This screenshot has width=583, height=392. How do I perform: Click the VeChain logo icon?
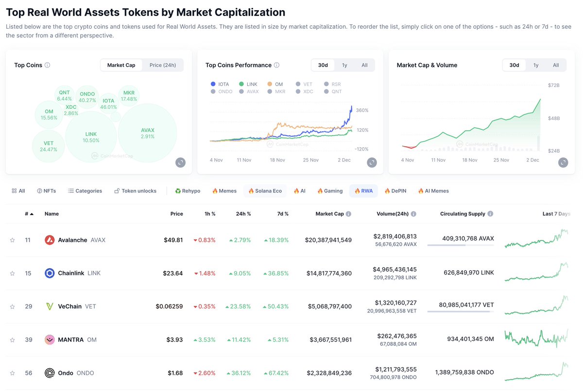(50, 307)
